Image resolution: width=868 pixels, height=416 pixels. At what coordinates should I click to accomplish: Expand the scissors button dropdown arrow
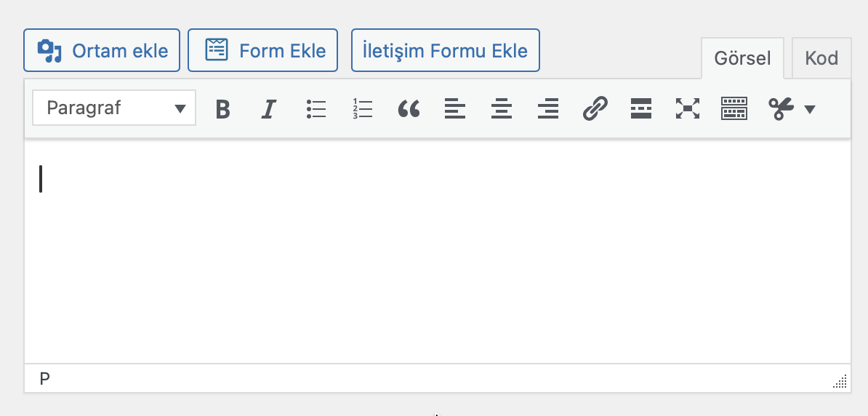coord(809,109)
